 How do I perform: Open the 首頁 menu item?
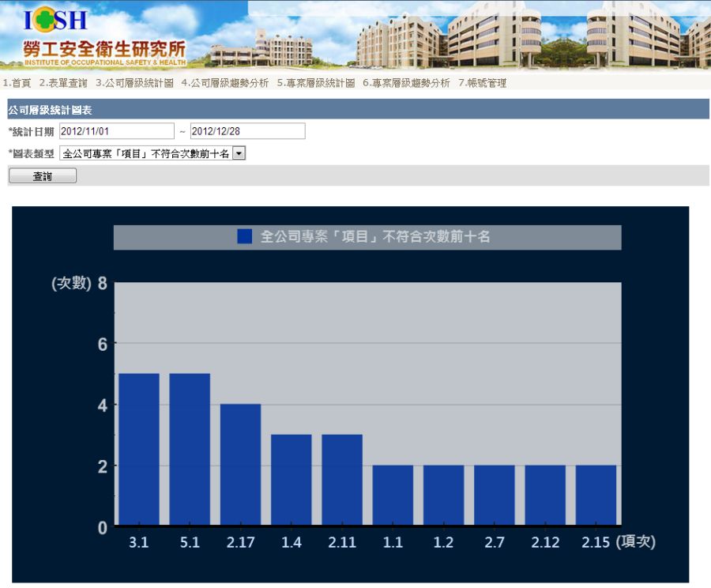(17, 83)
